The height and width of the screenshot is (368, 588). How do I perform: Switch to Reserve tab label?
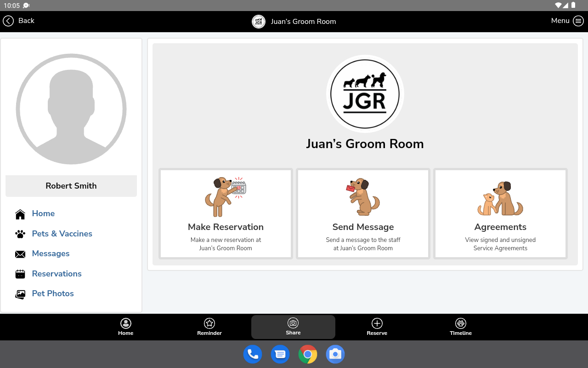(x=377, y=333)
